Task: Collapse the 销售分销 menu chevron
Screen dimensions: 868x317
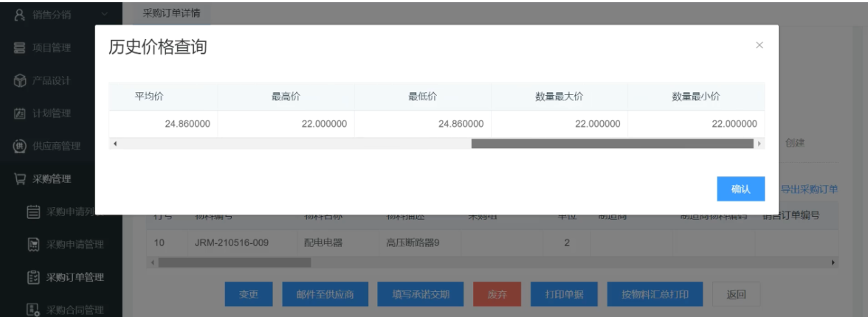Action: [x=104, y=13]
